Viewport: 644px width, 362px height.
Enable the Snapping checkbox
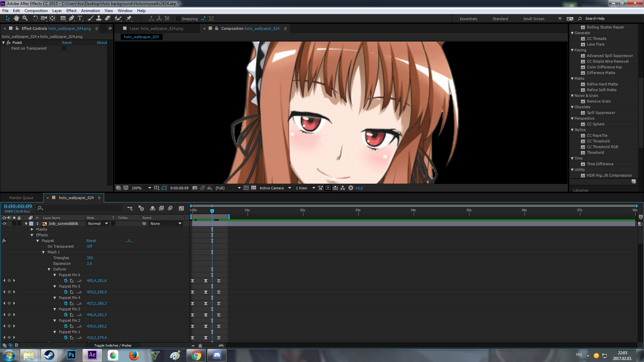(178, 19)
